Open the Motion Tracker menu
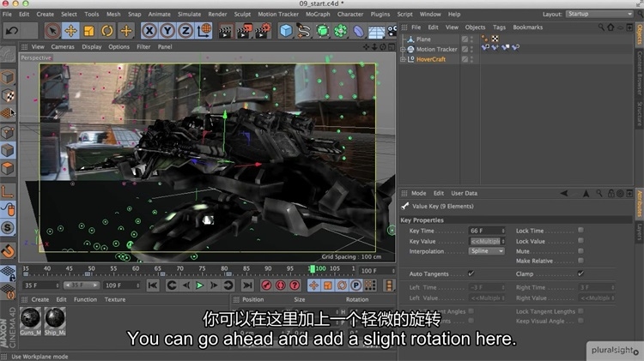This screenshot has width=644, height=361. [278, 14]
